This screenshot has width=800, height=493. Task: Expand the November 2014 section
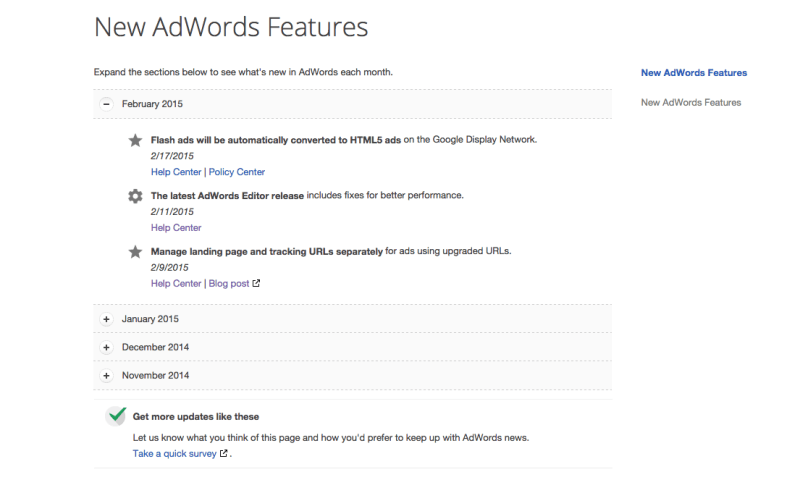106,376
